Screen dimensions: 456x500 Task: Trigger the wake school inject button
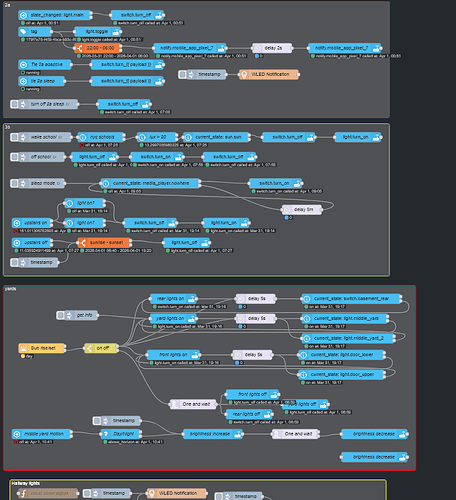click(x=14, y=137)
